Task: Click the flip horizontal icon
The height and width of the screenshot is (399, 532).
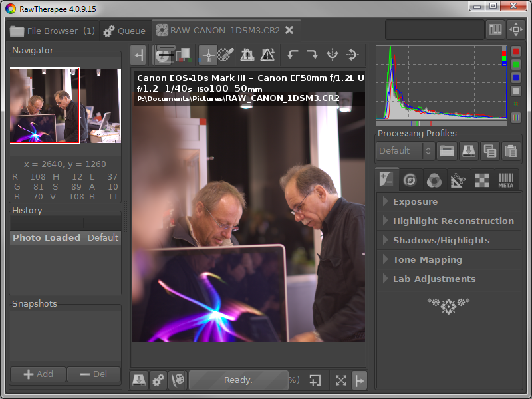Action: (x=332, y=55)
